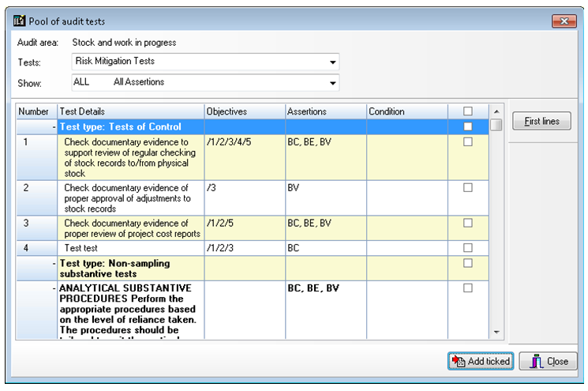Tick the Tests of Control group checkbox
This screenshot has height=391, width=588.
(x=467, y=126)
